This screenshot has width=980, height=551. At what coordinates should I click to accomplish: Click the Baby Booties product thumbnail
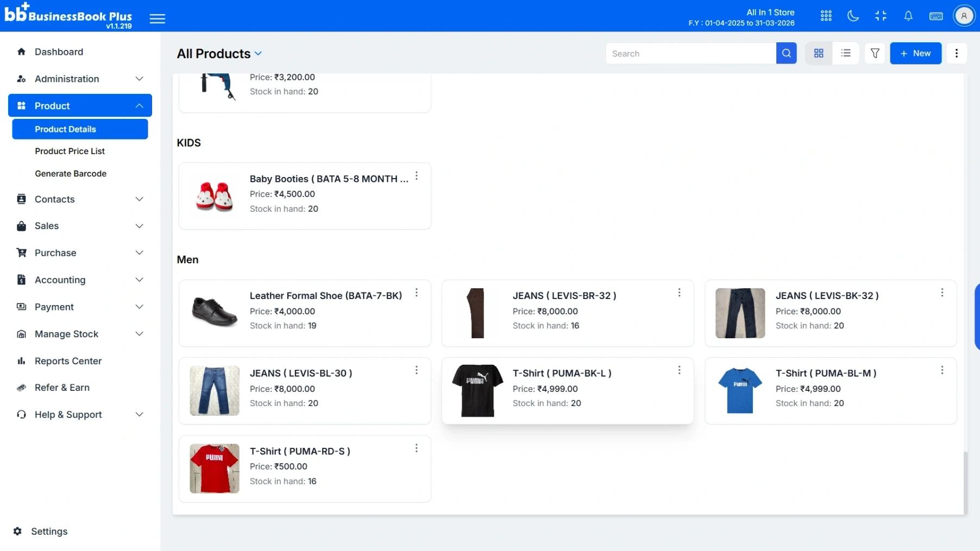coord(214,195)
